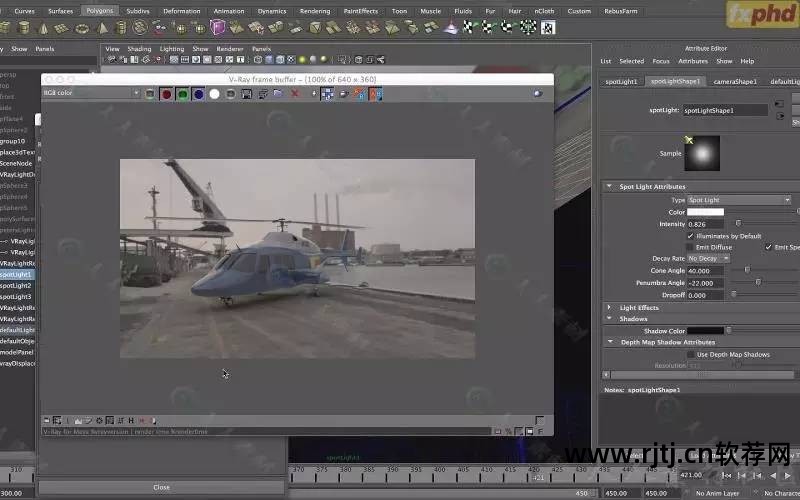Screen dimensions: 800x500
Task: Open the Attribute Editor Attributes menu
Action: click(x=693, y=61)
